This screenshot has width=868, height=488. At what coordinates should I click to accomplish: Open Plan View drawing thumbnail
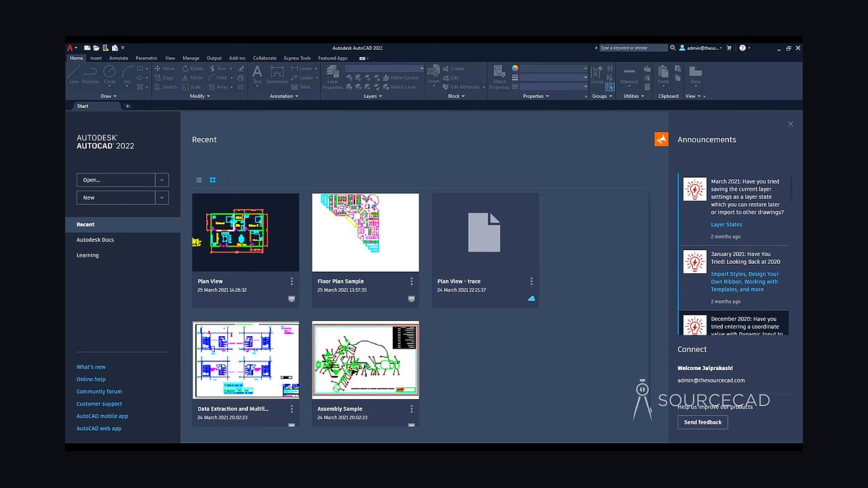pyautogui.click(x=245, y=232)
